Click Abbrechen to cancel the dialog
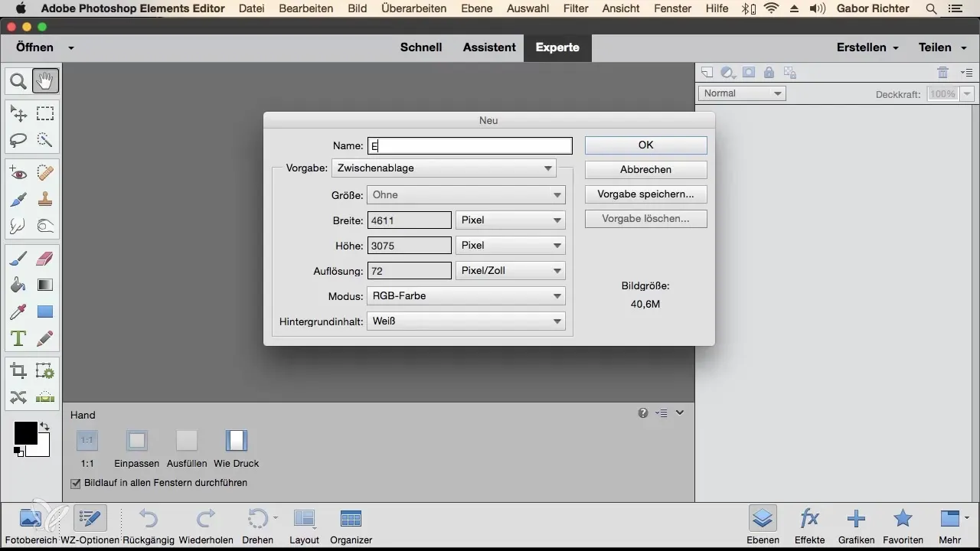The image size is (980, 551). pyautogui.click(x=645, y=169)
